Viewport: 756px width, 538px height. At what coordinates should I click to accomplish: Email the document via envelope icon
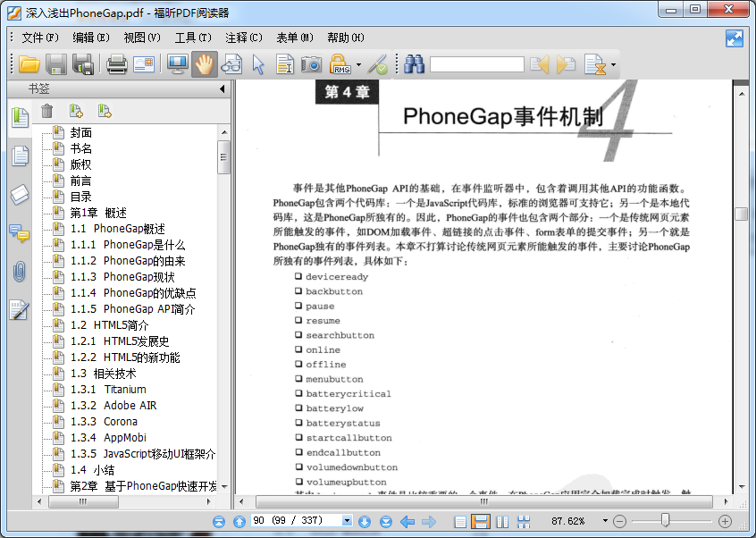(144, 64)
